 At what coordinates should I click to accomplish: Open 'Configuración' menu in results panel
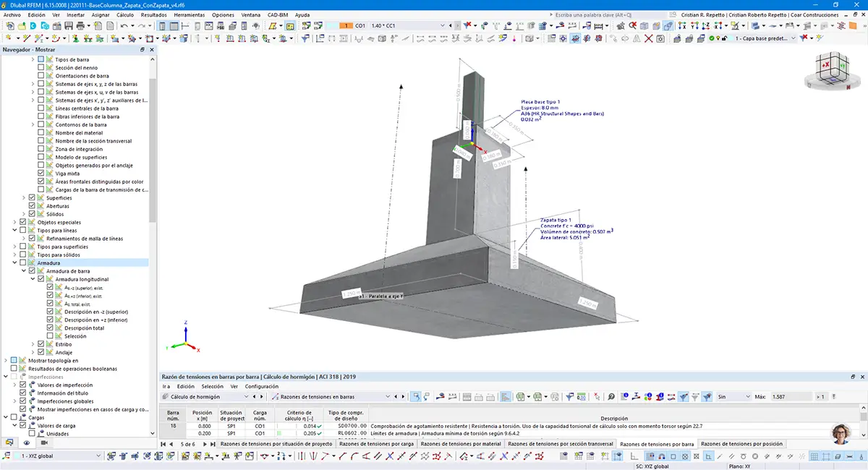point(261,386)
